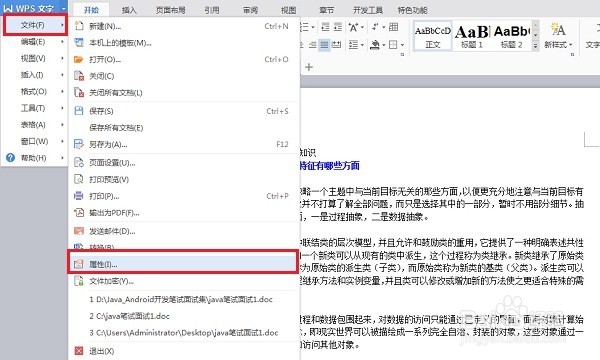Click the Save As icon
Screen dimensions: 600x360
point(79,144)
